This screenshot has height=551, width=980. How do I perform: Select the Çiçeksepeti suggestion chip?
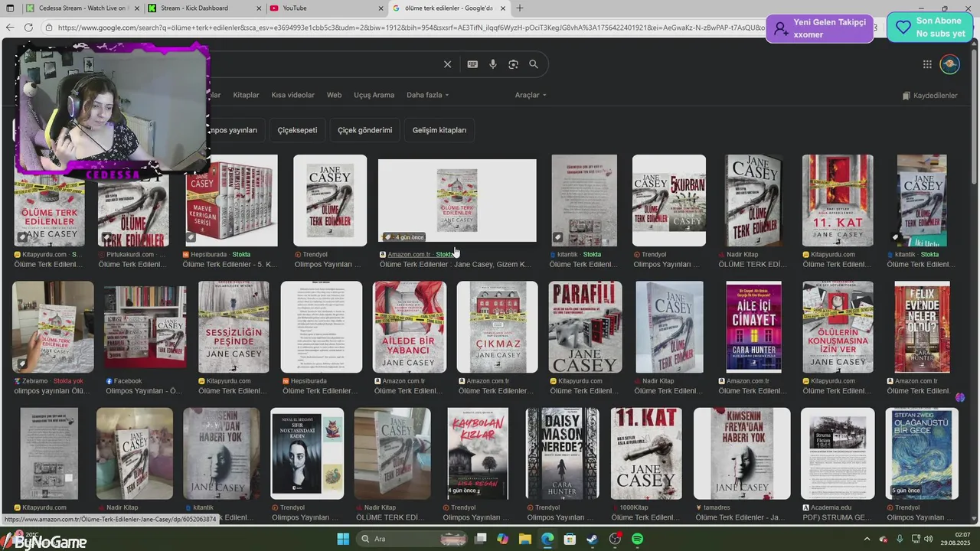click(x=297, y=130)
